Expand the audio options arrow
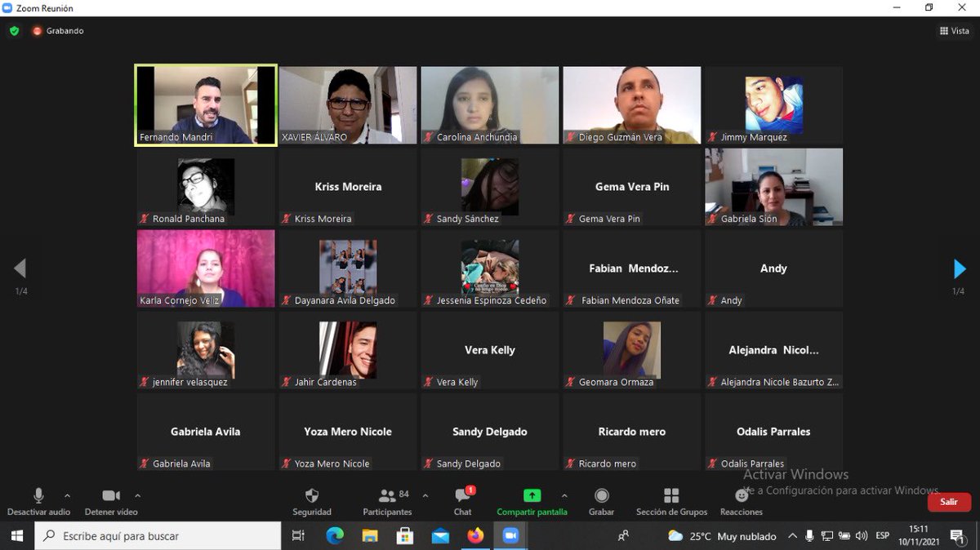 67,495
